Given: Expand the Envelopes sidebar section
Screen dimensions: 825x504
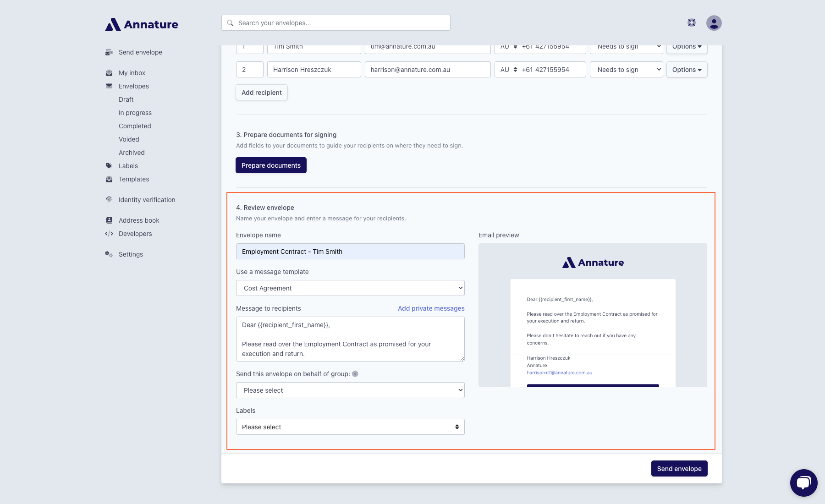Looking at the screenshot, I should (134, 86).
